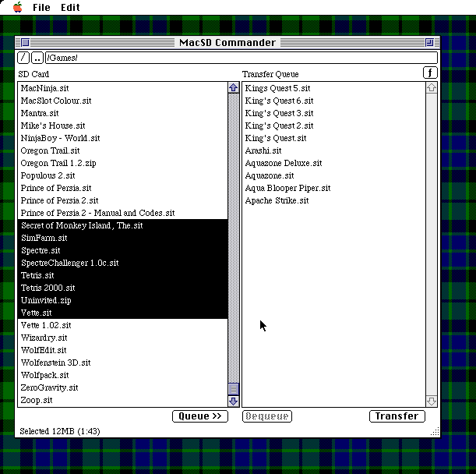Select ZeroGravity.sit
Screen dimensions: 476x474
click(122, 387)
